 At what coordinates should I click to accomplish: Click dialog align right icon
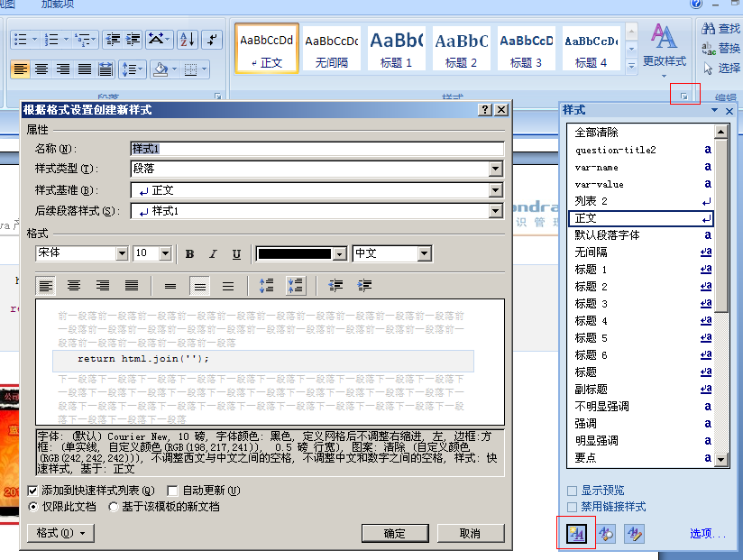(103, 286)
